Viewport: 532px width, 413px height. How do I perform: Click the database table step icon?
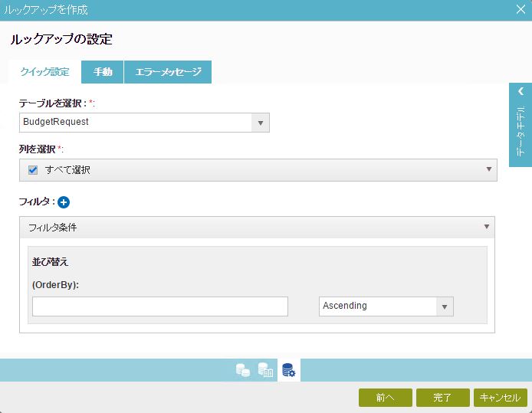pyautogui.click(x=265, y=370)
